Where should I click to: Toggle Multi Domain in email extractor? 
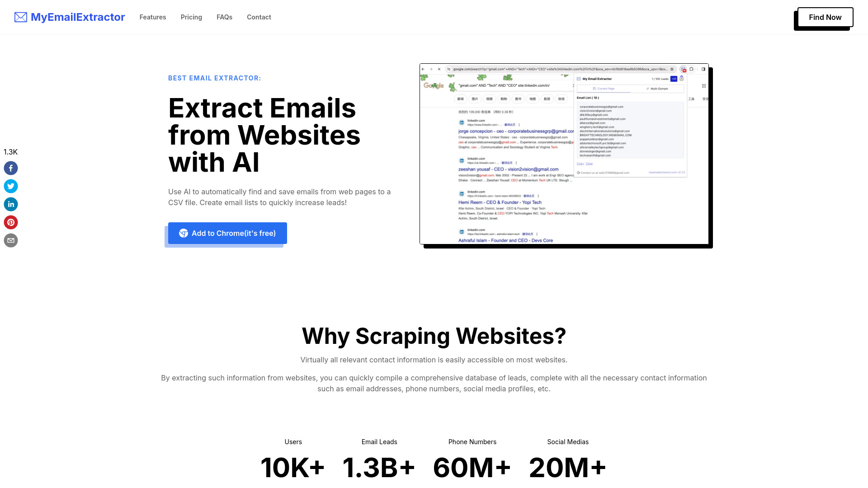click(x=656, y=89)
